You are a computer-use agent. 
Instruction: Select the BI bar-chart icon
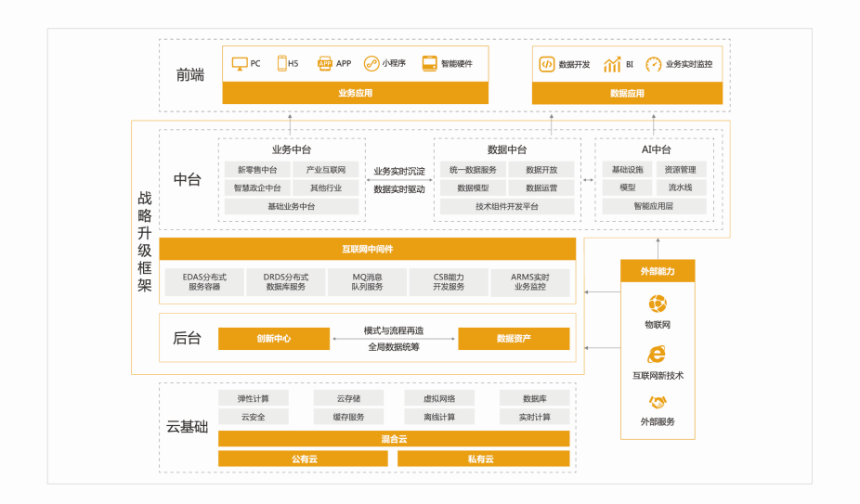pos(612,64)
